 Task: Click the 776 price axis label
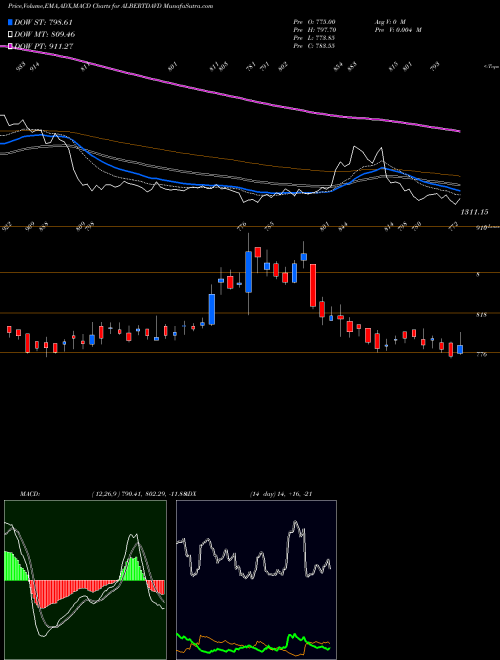[x=481, y=354]
